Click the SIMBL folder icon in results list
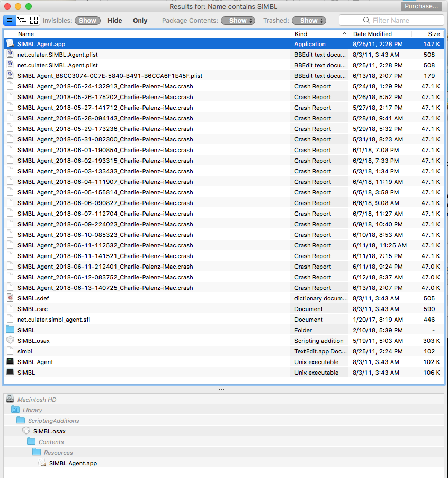 coord(10,330)
